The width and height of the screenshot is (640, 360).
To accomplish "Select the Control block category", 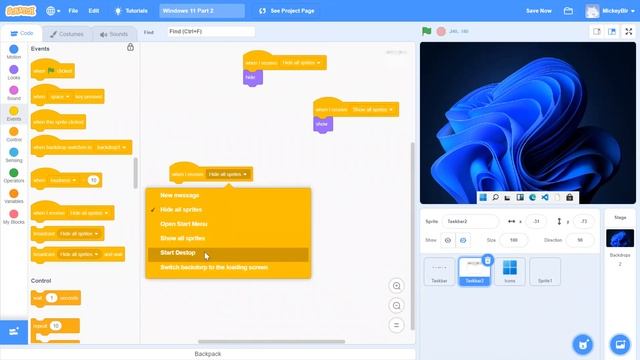I will [14, 134].
